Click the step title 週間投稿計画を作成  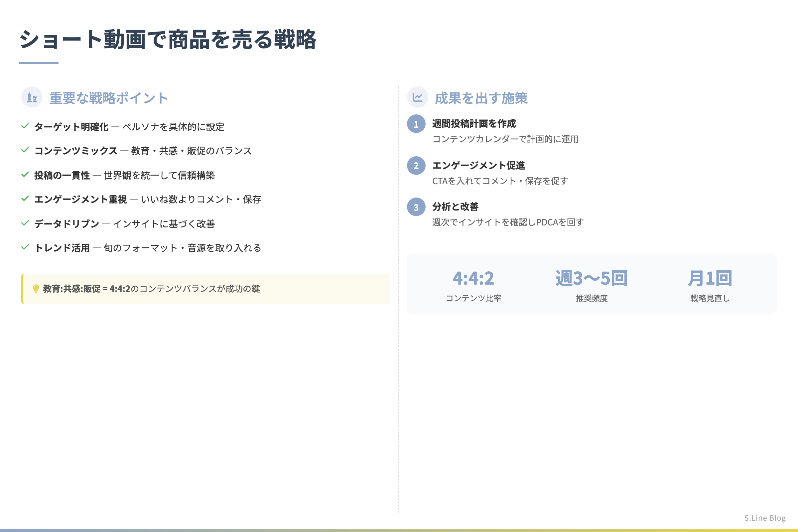pos(474,124)
